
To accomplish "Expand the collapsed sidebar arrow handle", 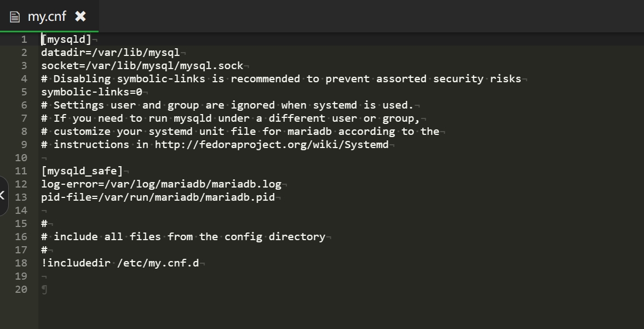I will (x=3, y=195).
